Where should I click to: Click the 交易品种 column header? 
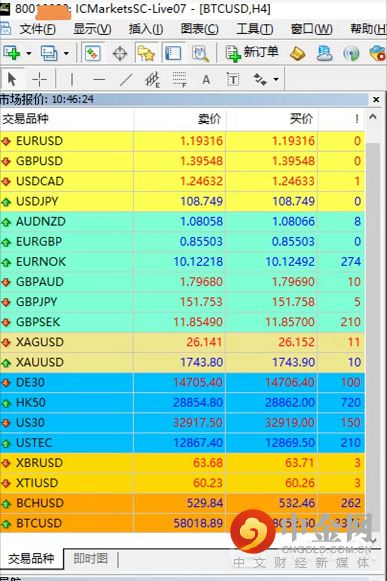[67, 119]
